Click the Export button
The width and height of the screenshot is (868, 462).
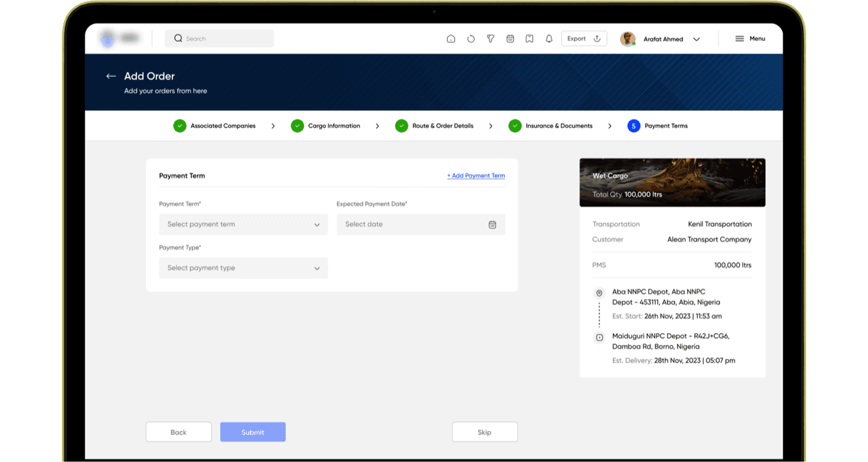coord(584,39)
